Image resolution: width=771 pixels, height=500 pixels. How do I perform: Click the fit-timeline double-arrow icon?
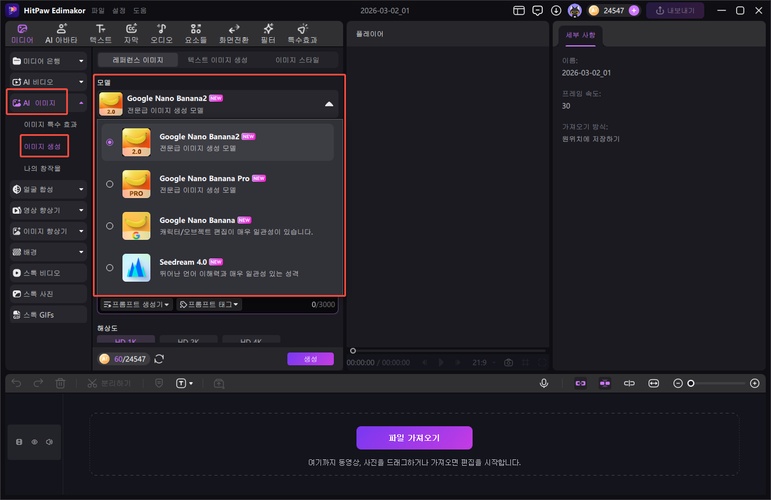653,383
